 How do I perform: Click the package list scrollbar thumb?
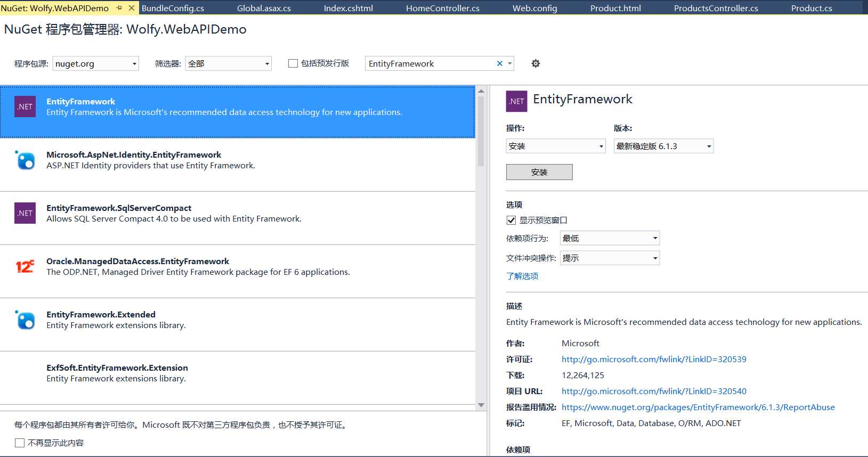pyautogui.click(x=481, y=131)
